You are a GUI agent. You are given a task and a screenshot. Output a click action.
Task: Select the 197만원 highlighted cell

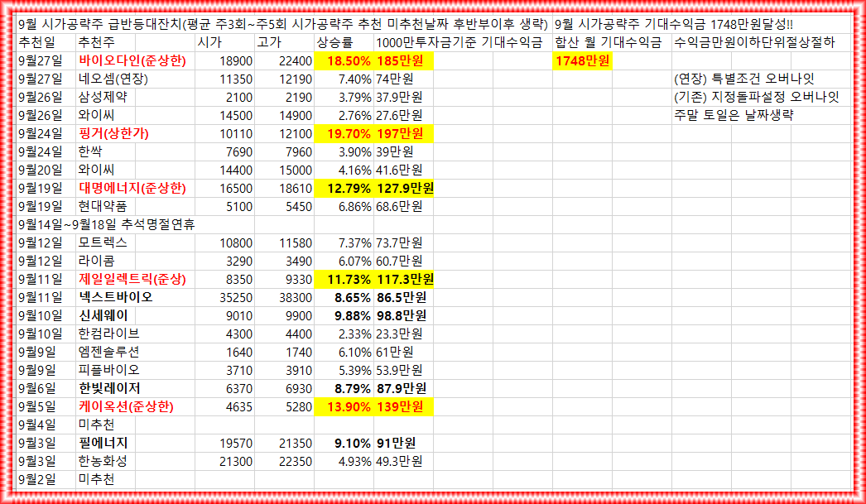(x=403, y=134)
